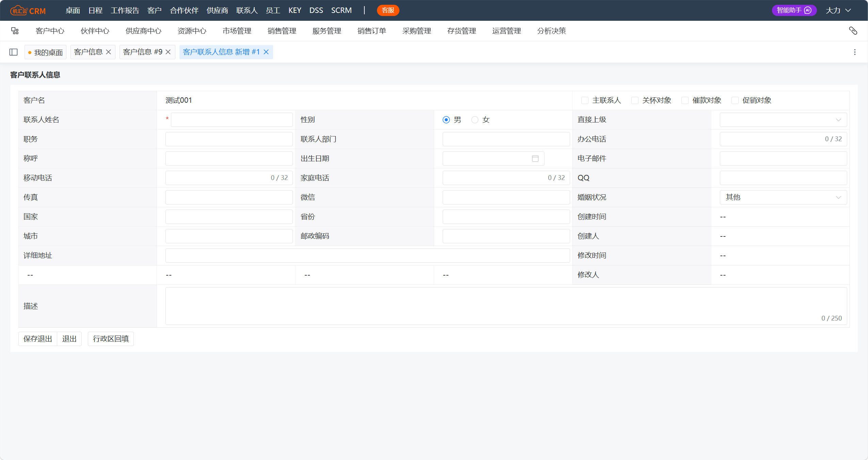Open the 桌面 top menu
Screen dimensions: 868x460
[73, 11]
